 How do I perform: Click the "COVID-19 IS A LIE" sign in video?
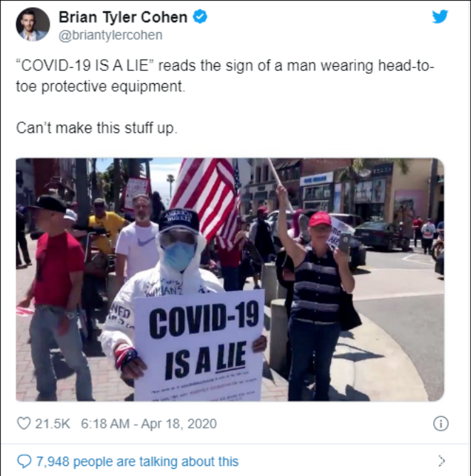199,345
